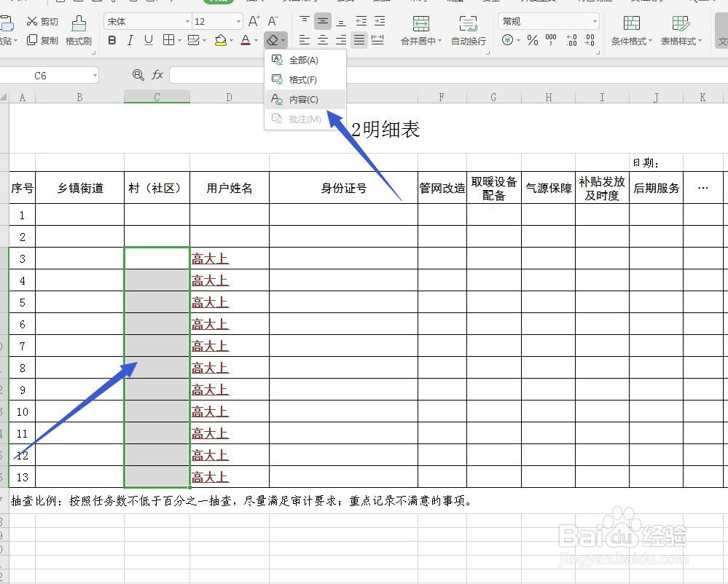Click the increase decimal places icon
This screenshot has height=584, width=728.
point(571,41)
